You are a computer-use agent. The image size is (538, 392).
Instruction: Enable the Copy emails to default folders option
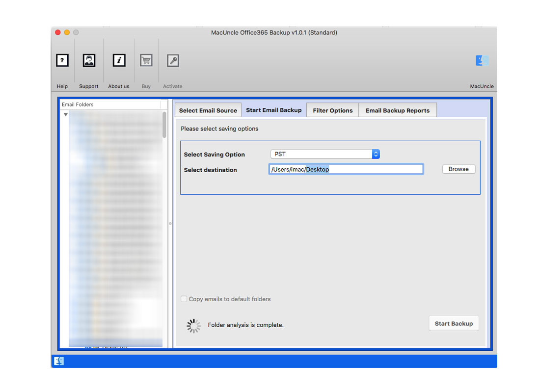184,299
